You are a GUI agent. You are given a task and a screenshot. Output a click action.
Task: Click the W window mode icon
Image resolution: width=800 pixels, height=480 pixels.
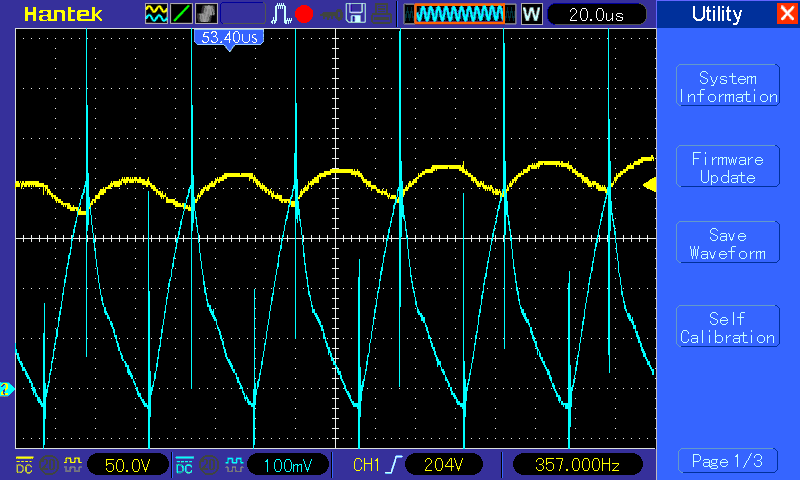531,14
